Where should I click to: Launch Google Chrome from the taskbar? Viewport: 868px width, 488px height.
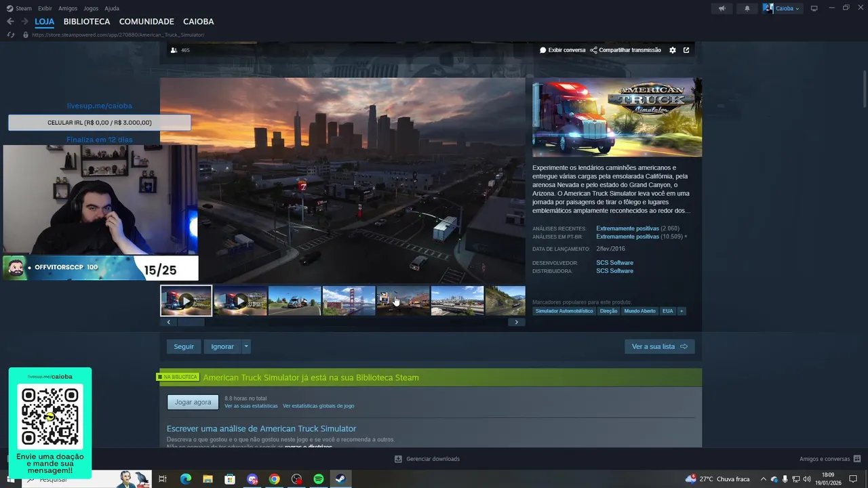(x=274, y=479)
